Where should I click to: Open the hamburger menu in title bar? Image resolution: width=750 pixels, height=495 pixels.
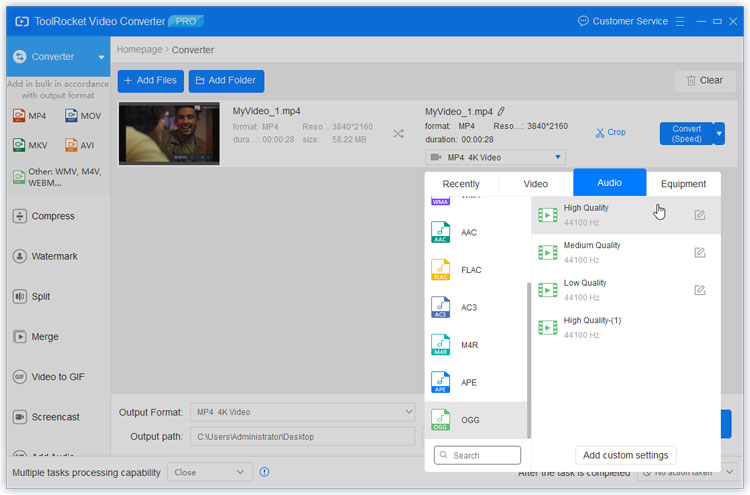680,22
